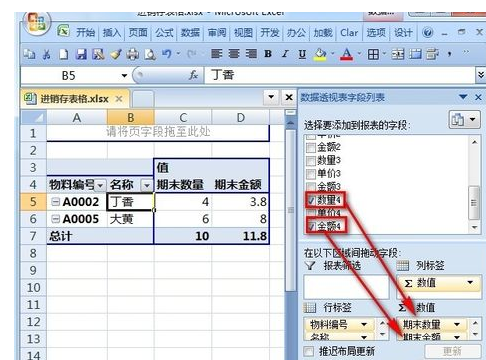
Task: Check the 单价3 field
Action: [x=311, y=174]
